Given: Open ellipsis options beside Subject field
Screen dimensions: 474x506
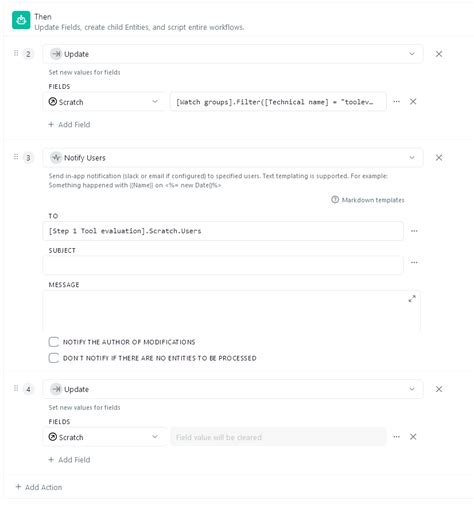Looking at the screenshot, I should coord(414,262).
